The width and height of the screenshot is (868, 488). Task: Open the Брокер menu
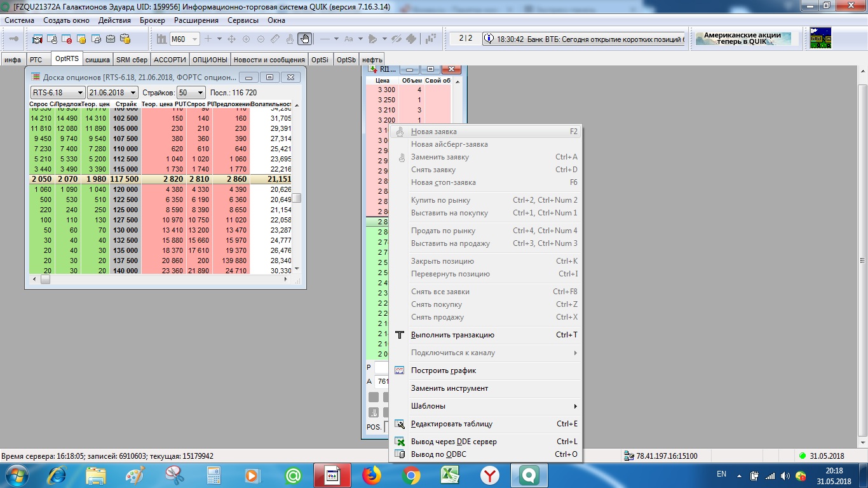point(153,20)
